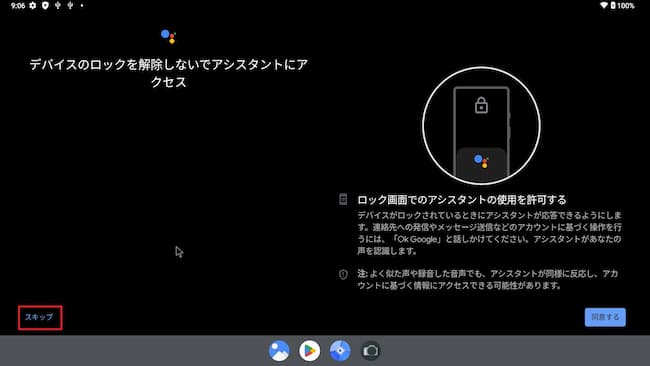
Task: Open the blue Chromium browser icon in taskbar
Action: [340, 351]
